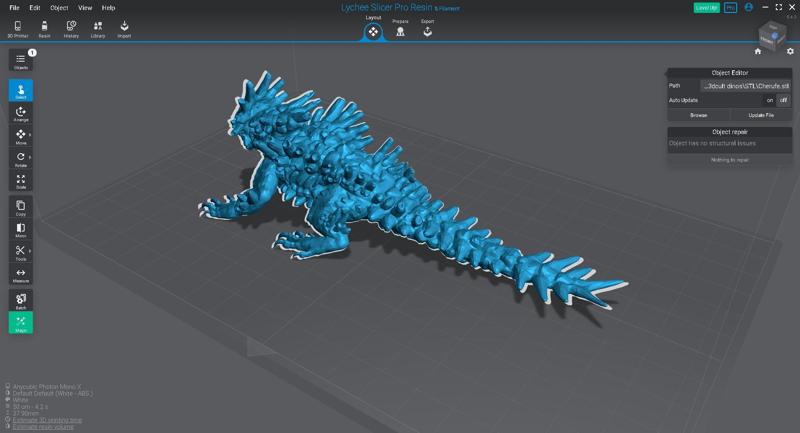Use the Mirror tool
The width and height of the screenshot is (800, 433).
[x=21, y=230]
